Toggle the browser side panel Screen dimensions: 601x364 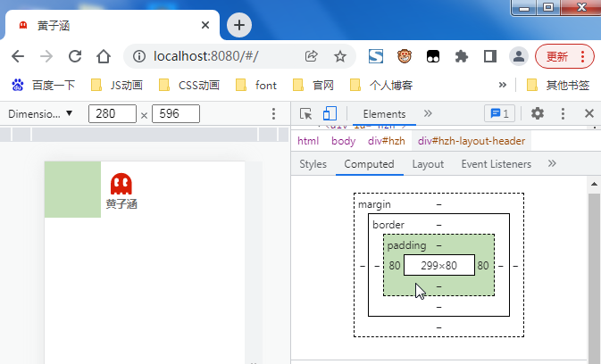[x=490, y=56]
